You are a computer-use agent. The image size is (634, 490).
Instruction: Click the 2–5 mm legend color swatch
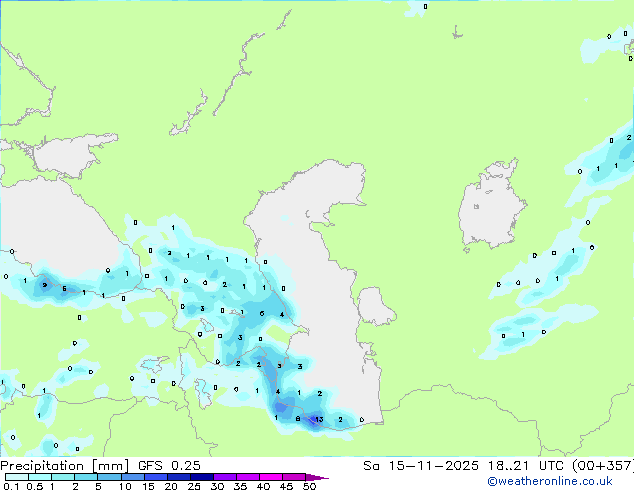86,477
